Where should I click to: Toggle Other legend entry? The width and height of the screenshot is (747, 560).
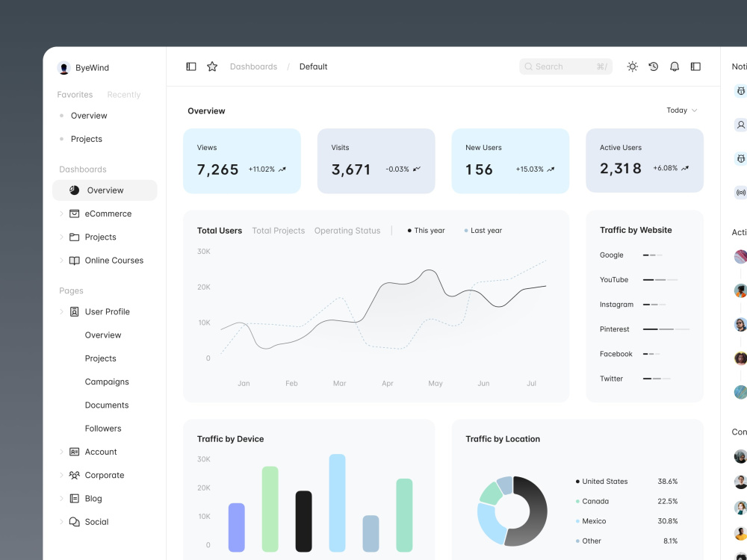[589, 541]
